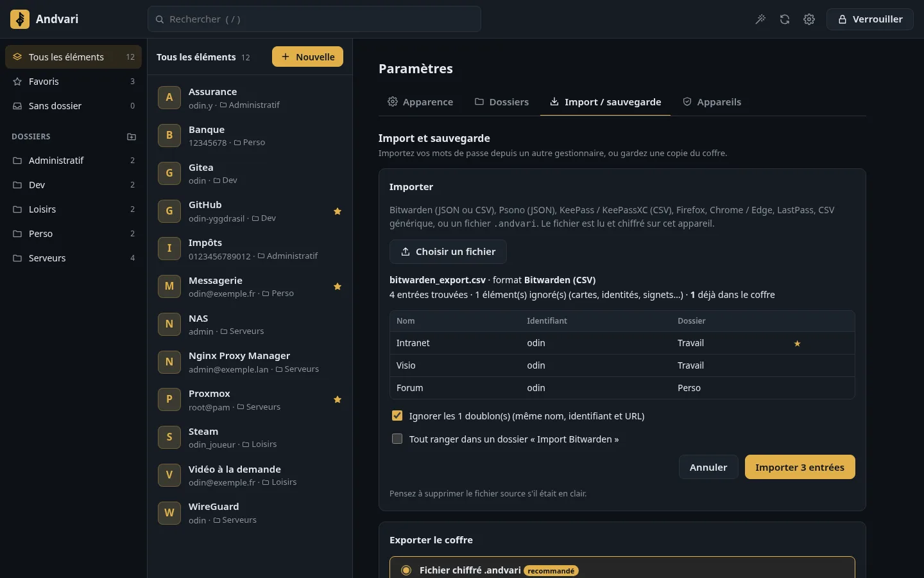Screen dimensions: 924x578
Task: Click the Assurance letter avatar A
Action: pyautogui.click(x=169, y=98)
